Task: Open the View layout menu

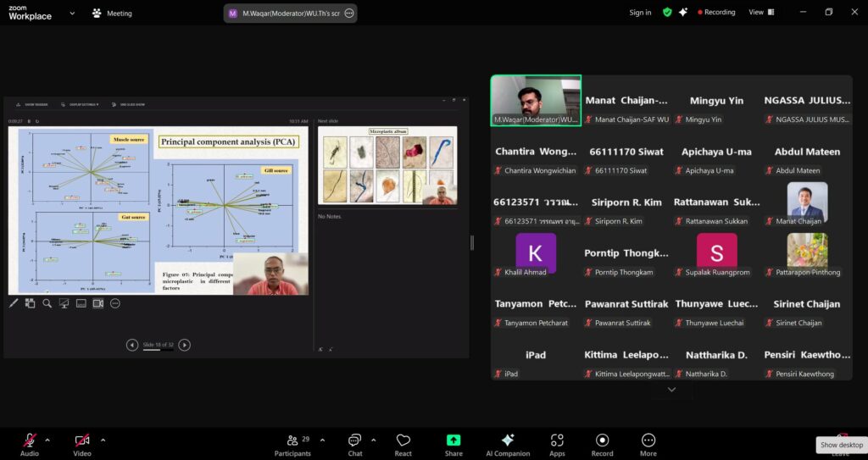Action: [x=759, y=13]
